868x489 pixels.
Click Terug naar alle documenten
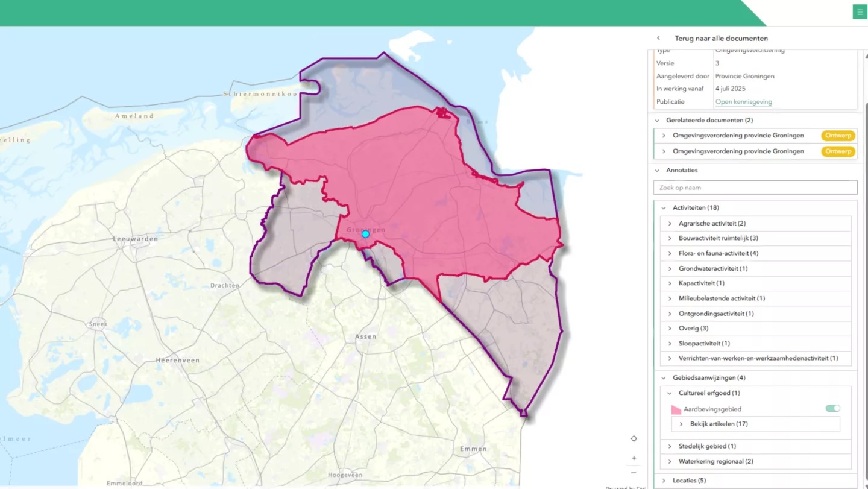[x=721, y=38]
